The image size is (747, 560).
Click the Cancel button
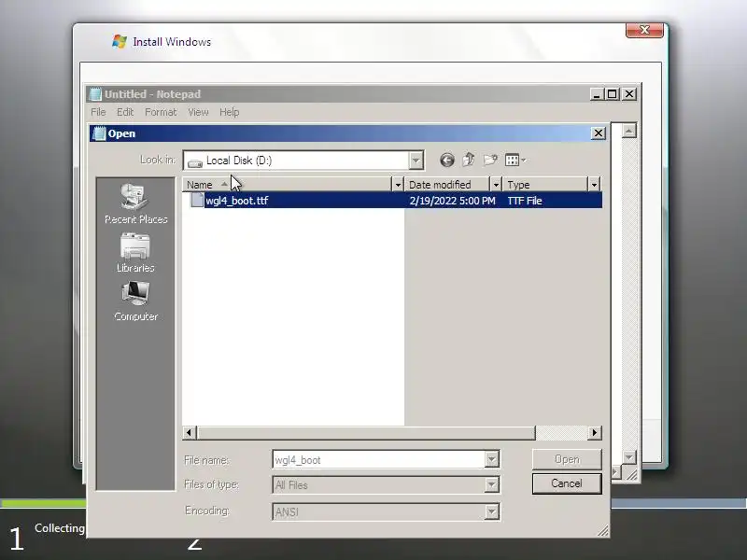(x=567, y=483)
